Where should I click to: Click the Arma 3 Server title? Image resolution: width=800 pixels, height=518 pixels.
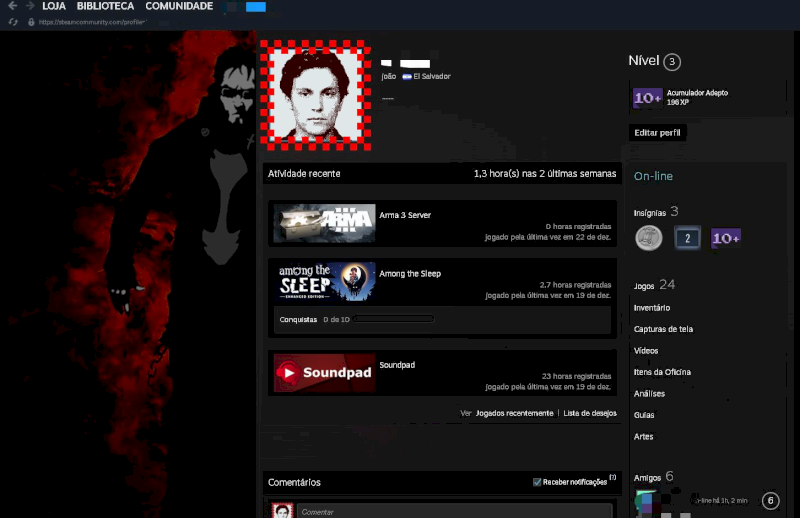coord(405,215)
